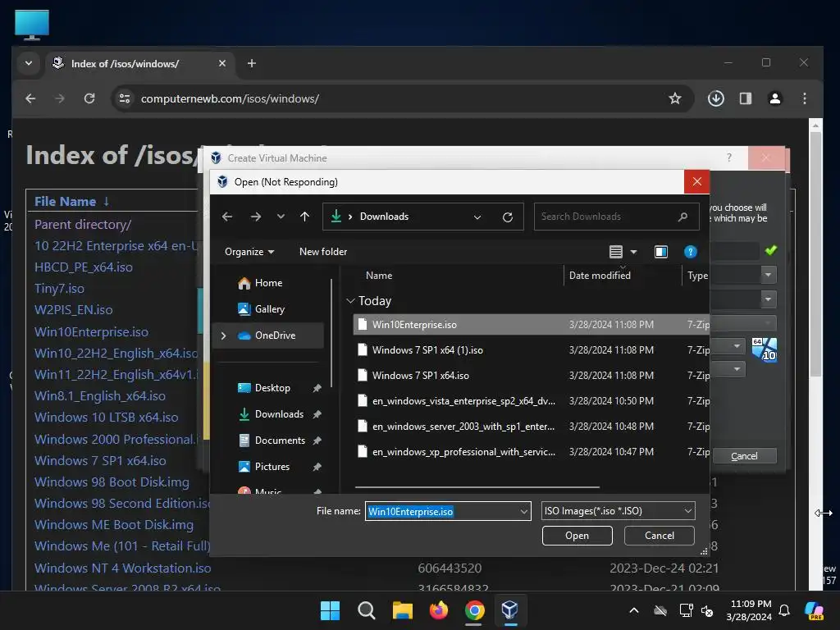840x630 pixels.
Task: Create a New folder
Action: click(x=323, y=252)
